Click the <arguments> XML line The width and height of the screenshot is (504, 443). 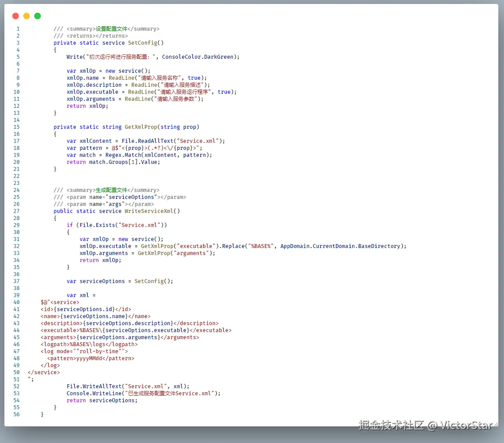pyautogui.click(x=120, y=338)
